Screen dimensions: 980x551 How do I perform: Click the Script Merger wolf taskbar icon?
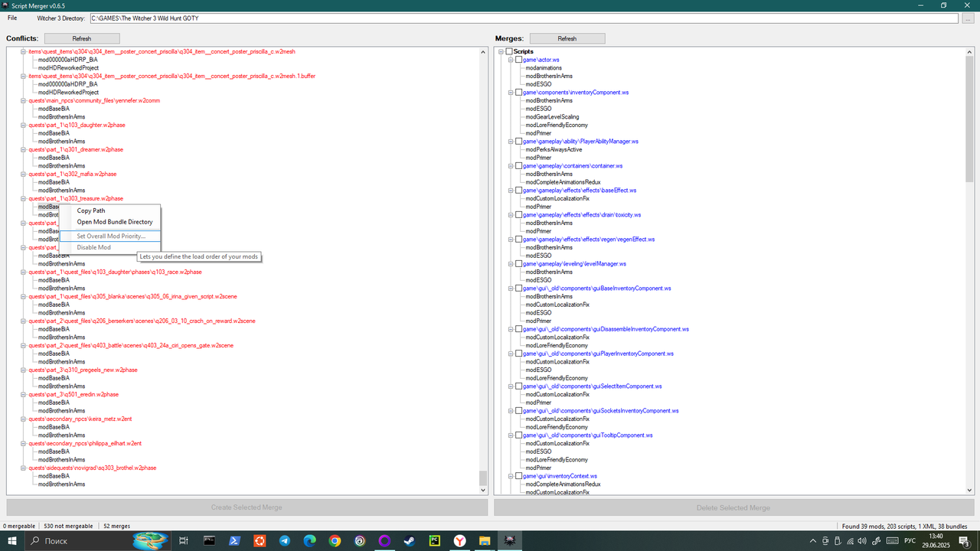[x=510, y=541]
